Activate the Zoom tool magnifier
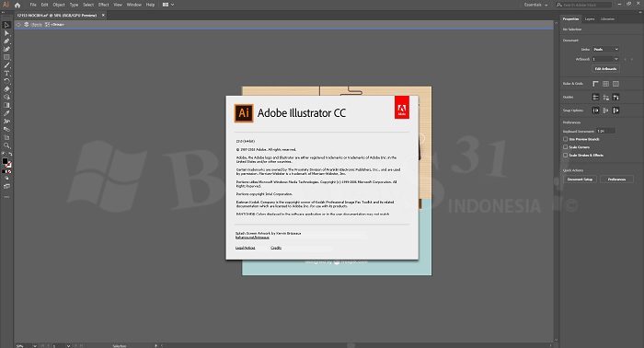644x348 pixels. coord(6,145)
